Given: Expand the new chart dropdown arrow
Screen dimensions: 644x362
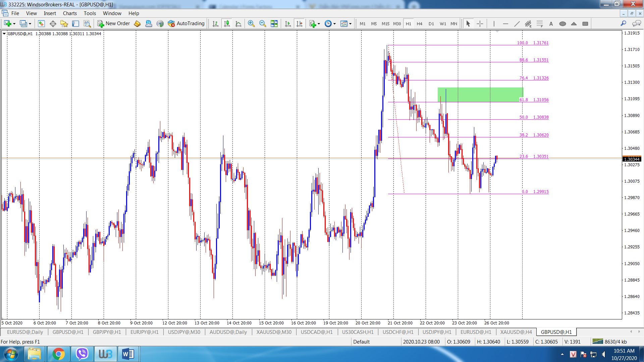Looking at the screenshot, I should [x=14, y=24].
